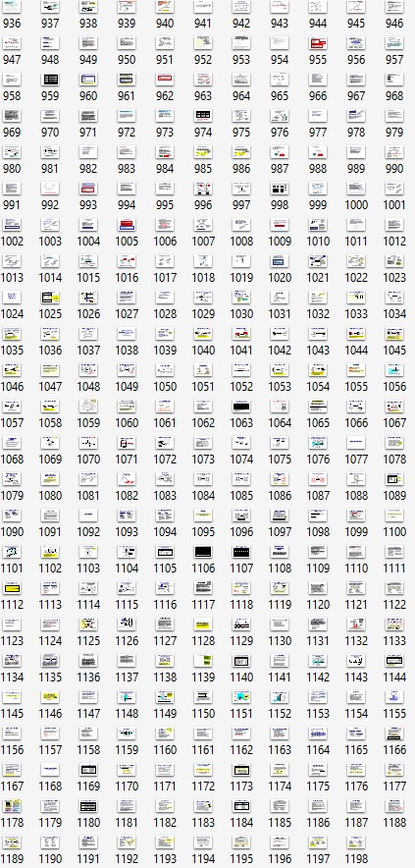Select slide thumbnail numbered 936

point(12,7)
